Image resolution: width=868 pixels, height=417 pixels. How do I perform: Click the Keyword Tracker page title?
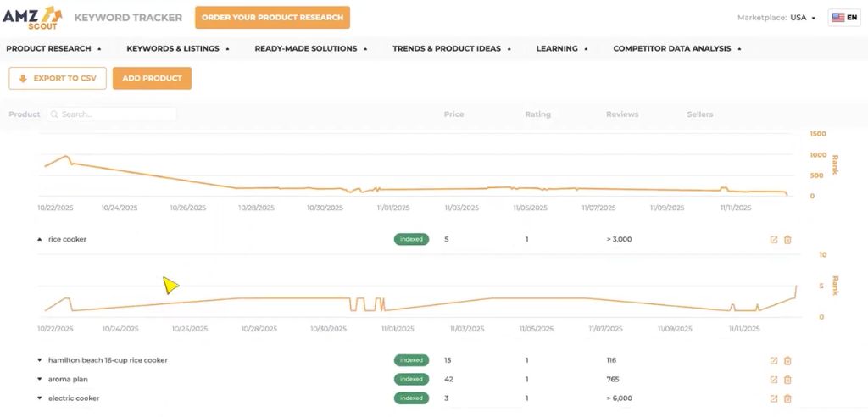[x=128, y=18]
